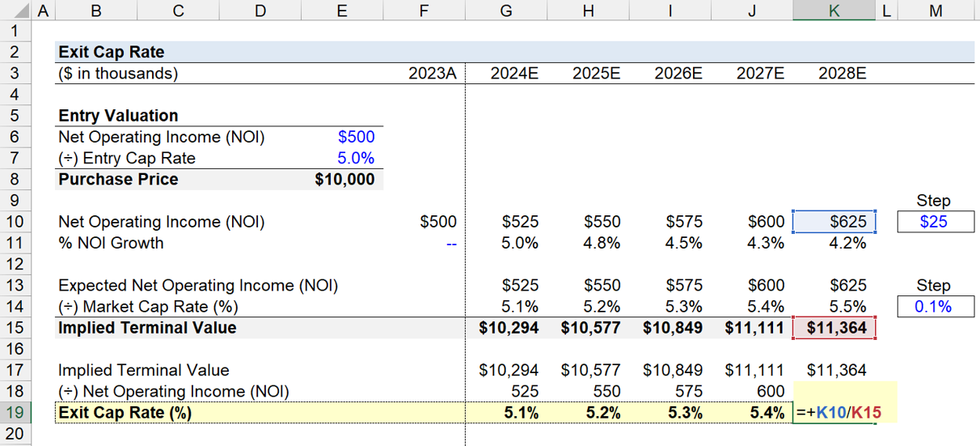Click the 2025E NOI growth 4.8% cell
The image size is (980, 446).
pyautogui.click(x=588, y=243)
